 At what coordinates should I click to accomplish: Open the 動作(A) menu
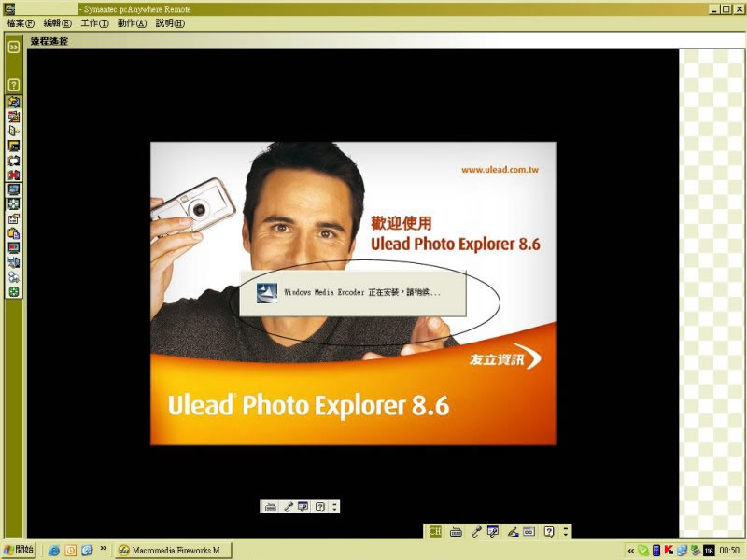[132, 22]
